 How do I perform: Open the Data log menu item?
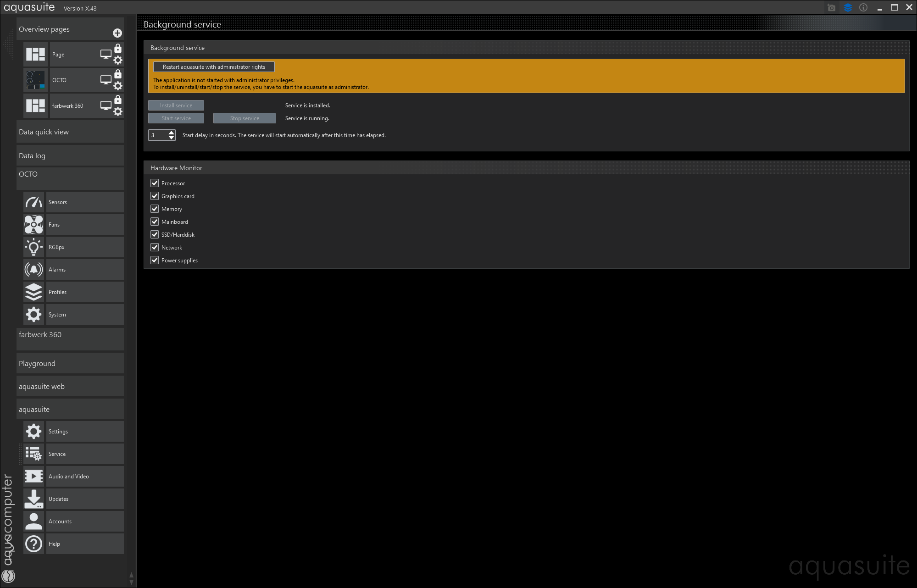pos(70,156)
